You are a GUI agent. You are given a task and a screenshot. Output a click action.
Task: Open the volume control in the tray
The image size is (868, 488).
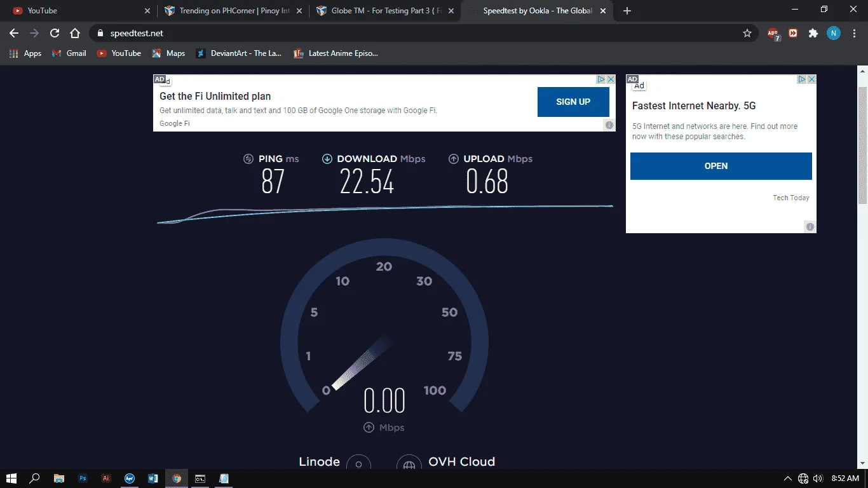pyautogui.click(x=818, y=478)
